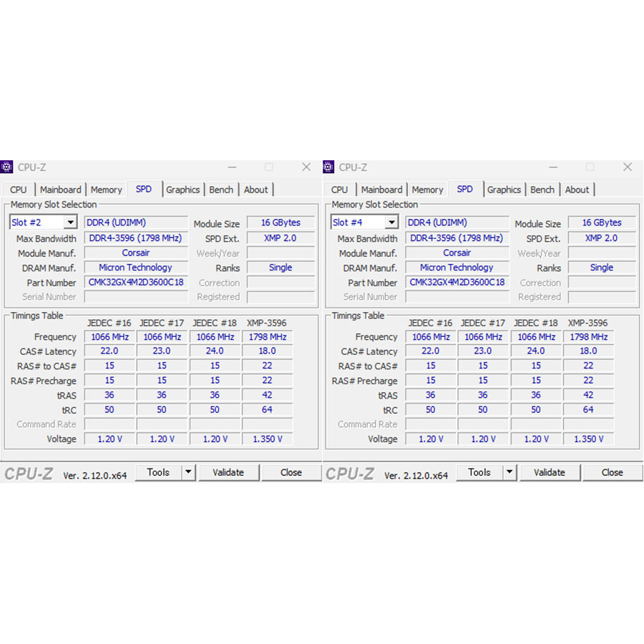Click Close button in right window
The width and height of the screenshot is (644, 644).
coord(613,472)
